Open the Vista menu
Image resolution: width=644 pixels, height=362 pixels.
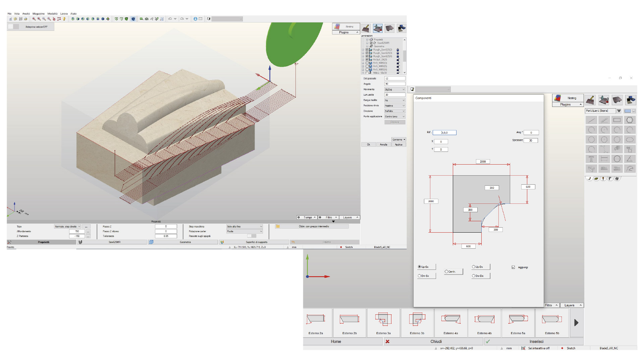17,14
